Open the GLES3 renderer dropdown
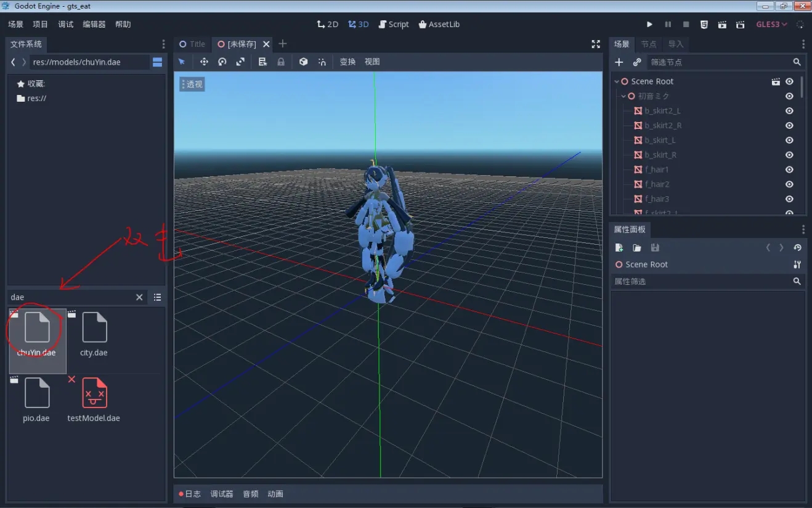 point(771,25)
